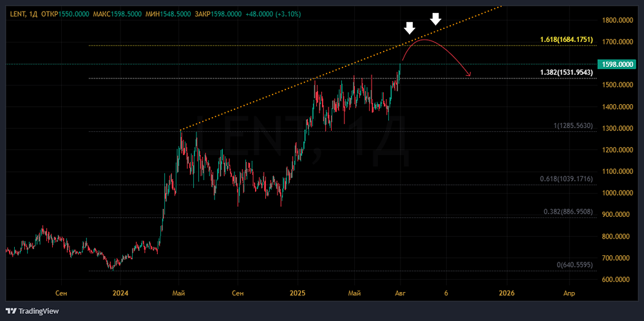
Task: Click the 2025 label on time axis
Action: coord(297,293)
